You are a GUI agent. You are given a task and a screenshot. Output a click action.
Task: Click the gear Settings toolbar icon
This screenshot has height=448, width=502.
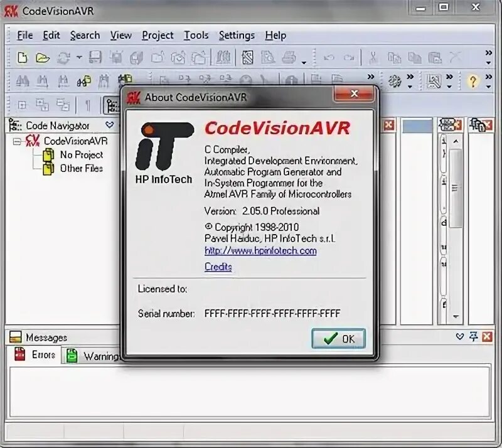pos(395,81)
